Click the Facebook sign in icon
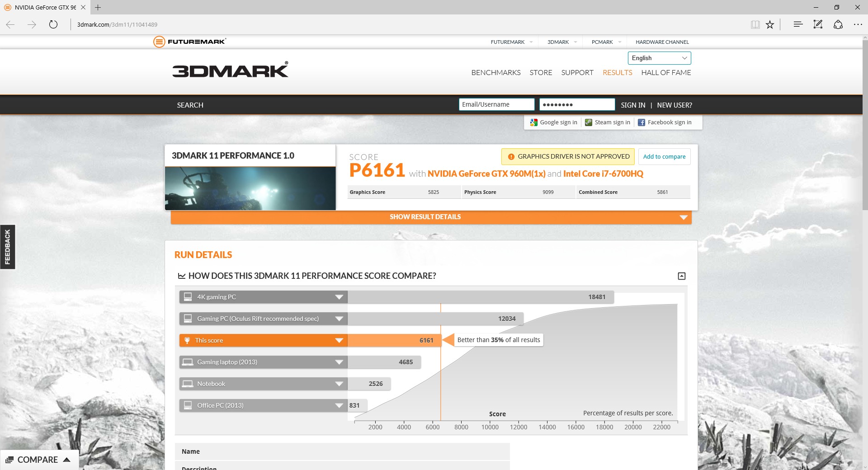The height and width of the screenshot is (470, 868). [642, 122]
